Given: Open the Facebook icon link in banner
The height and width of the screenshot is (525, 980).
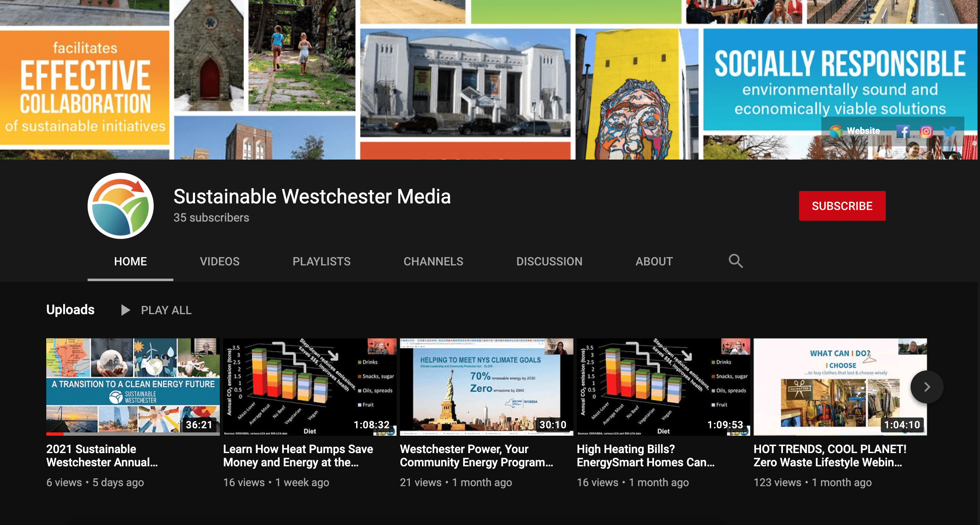Looking at the screenshot, I should (x=903, y=131).
